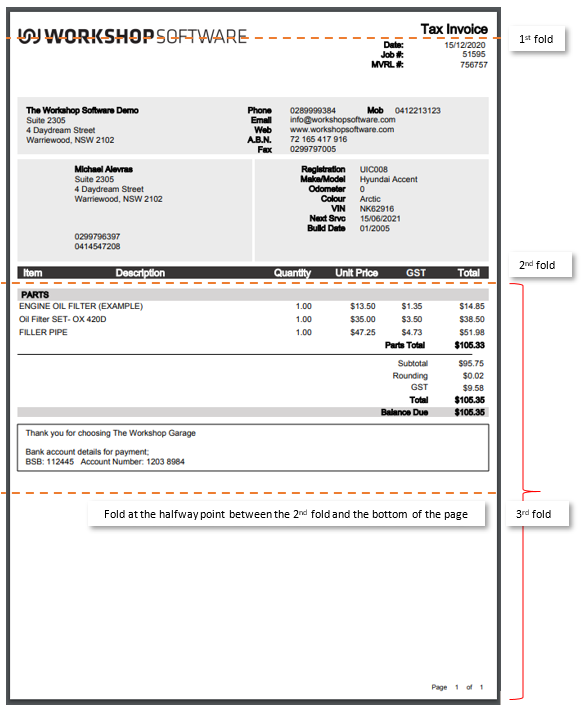588x716 pixels.
Task: Click the 1st fold label
Action: (536, 39)
